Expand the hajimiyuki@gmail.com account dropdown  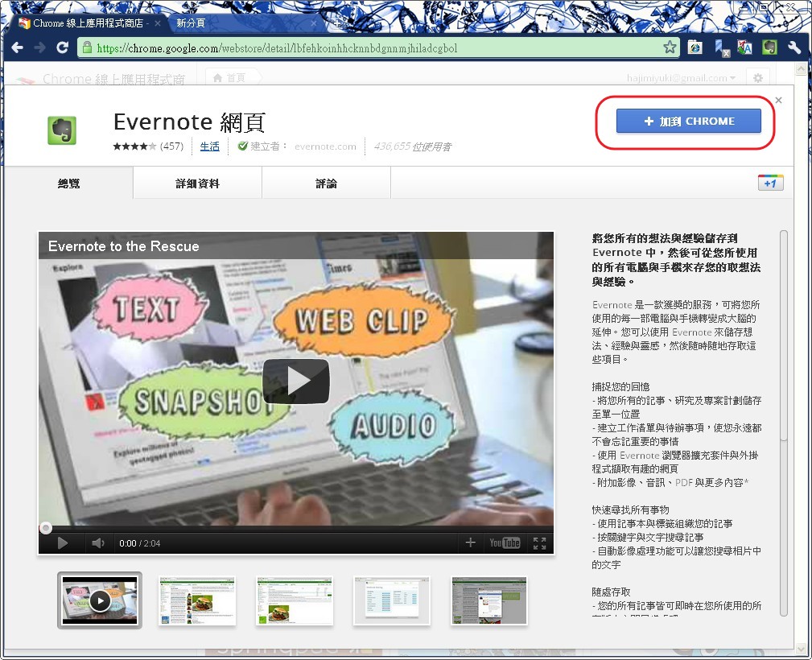click(681, 78)
